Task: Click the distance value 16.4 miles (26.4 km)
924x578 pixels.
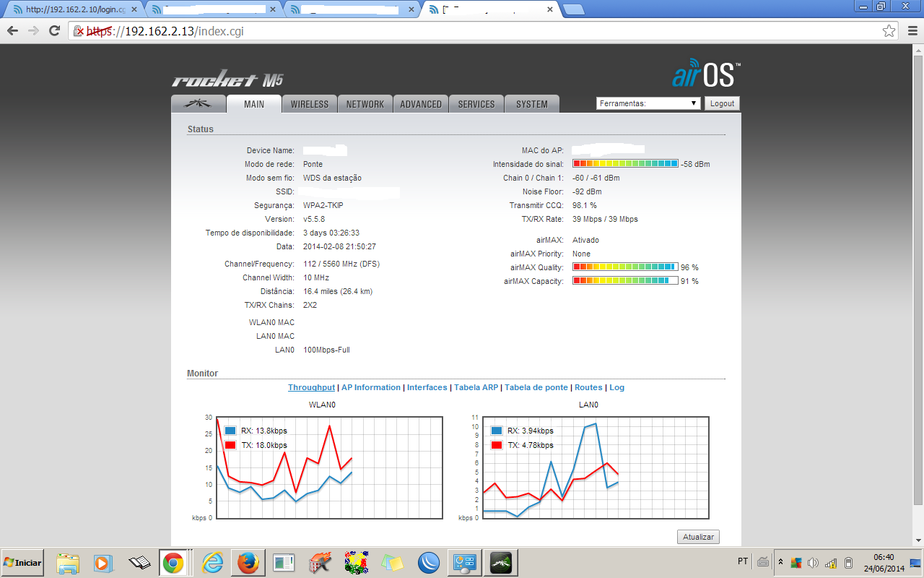Action: pyautogui.click(x=338, y=291)
